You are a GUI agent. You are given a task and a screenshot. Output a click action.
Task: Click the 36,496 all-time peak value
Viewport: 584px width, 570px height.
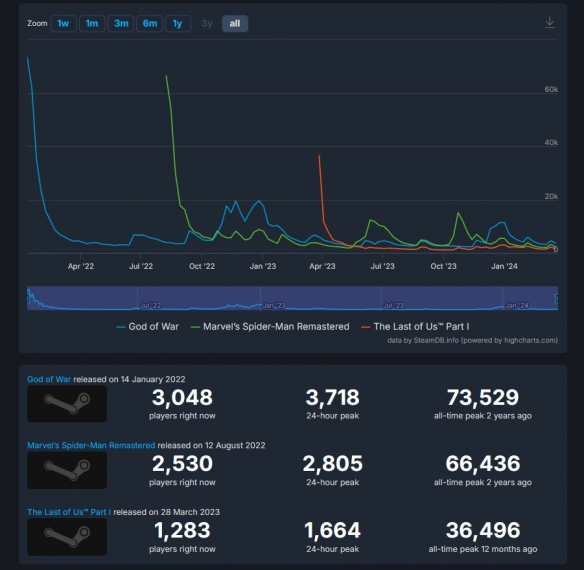pyautogui.click(x=483, y=531)
